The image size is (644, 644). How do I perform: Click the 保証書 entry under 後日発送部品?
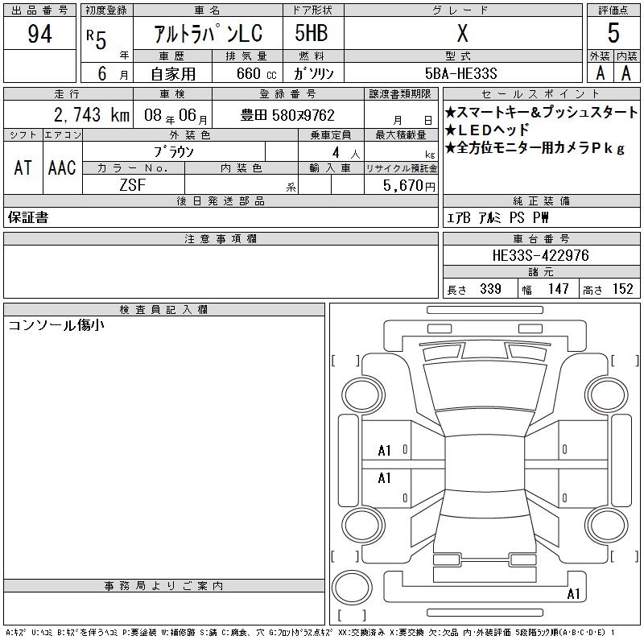[x=28, y=217]
